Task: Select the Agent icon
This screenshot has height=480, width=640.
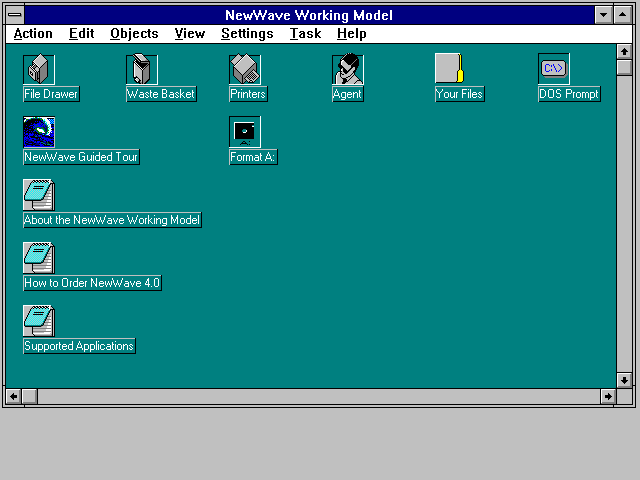Action: coord(347,70)
